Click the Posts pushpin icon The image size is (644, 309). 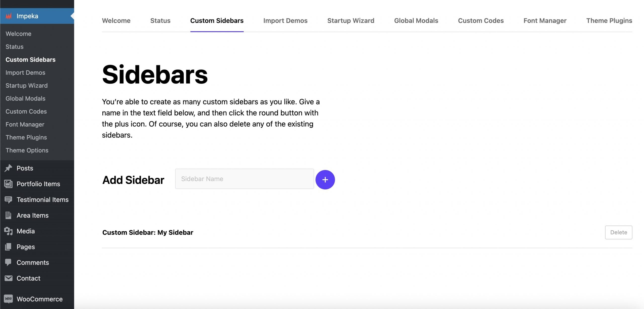[8, 168]
